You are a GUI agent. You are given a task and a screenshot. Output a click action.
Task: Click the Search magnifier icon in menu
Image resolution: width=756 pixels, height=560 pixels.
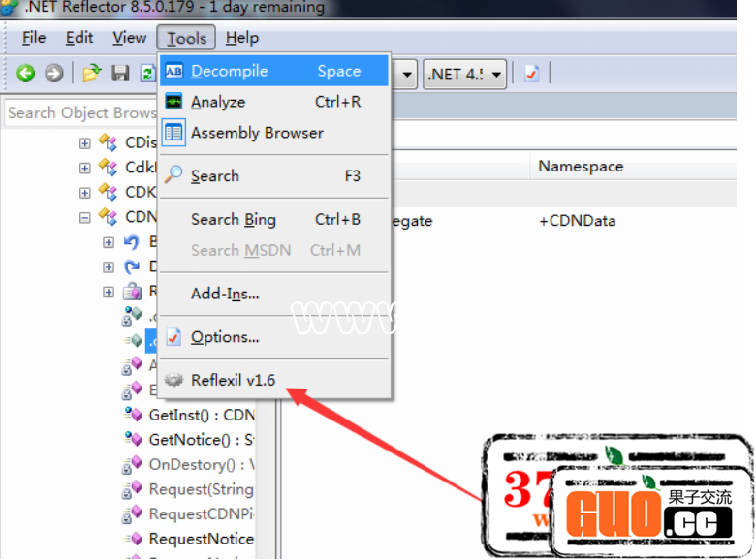click(173, 175)
